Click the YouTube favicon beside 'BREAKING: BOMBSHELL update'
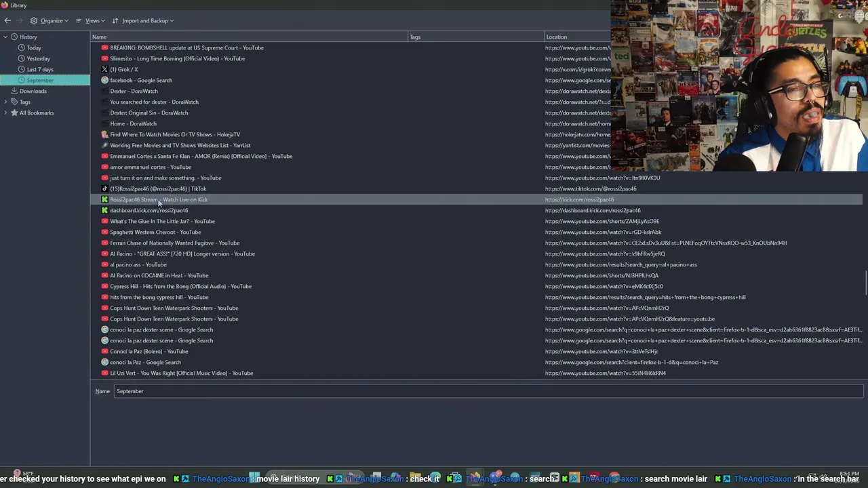Screen dimensions: 868x488 [104, 47]
